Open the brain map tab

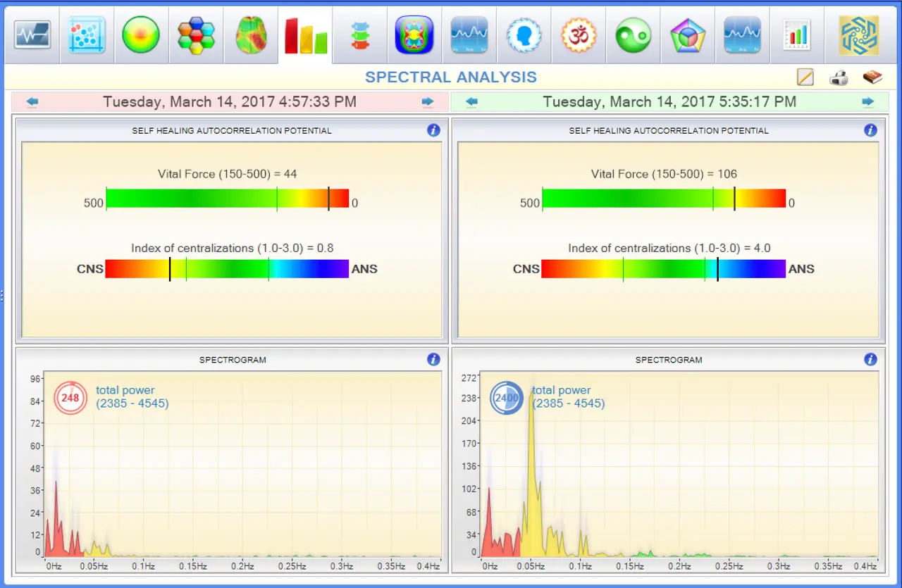[x=251, y=35]
